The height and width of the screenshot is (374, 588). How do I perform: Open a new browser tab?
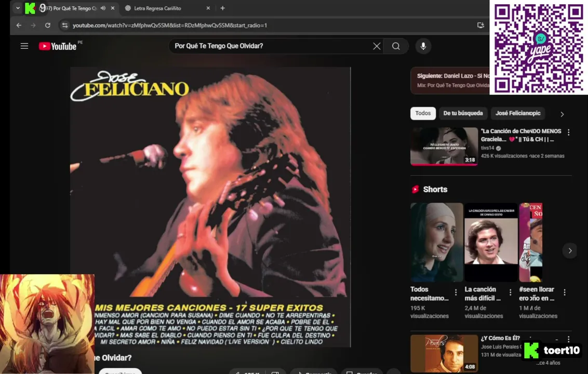point(222,8)
